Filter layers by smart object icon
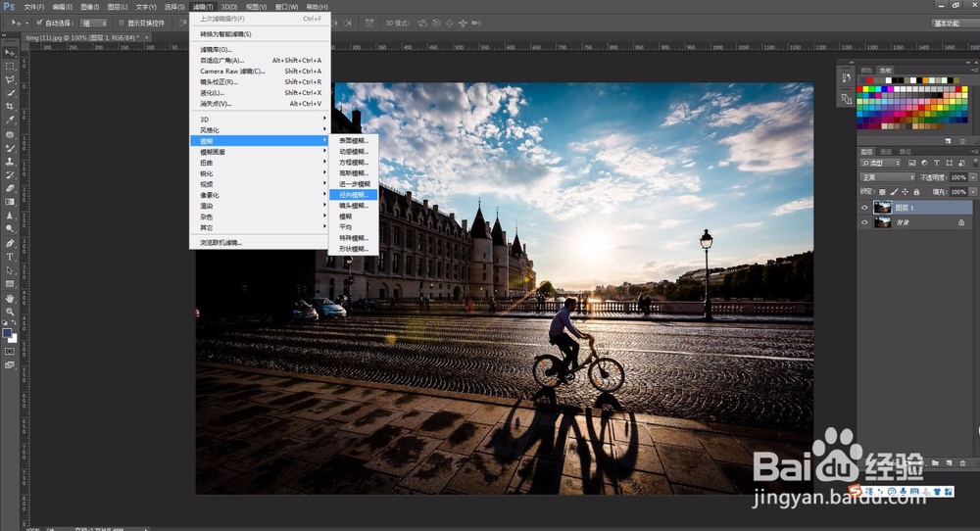Viewport: 980px width, 531px height. 961,163
